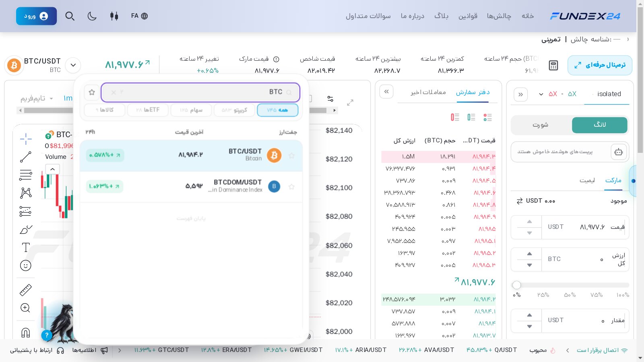Select zoom-in magnifier tool
The width and height of the screenshot is (644, 362).
[25, 308]
